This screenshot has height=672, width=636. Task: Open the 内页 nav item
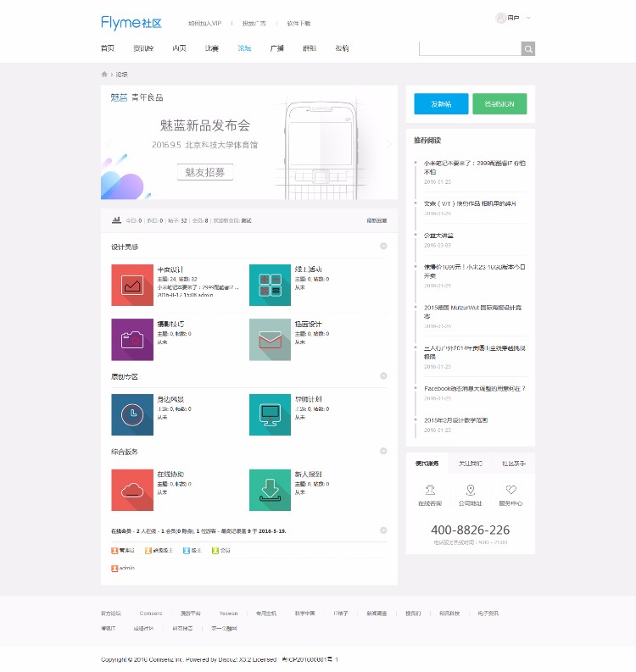(x=179, y=48)
